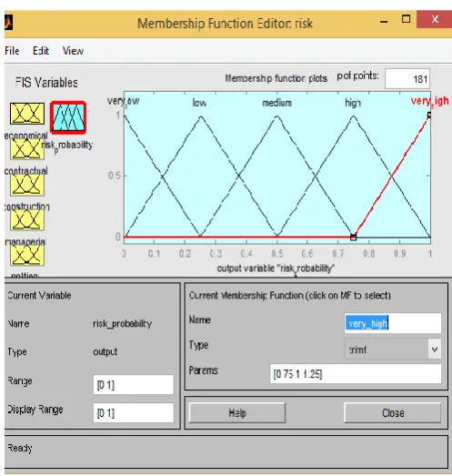Open the Edit menu
452x476 pixels.
(x=41, y=51)
